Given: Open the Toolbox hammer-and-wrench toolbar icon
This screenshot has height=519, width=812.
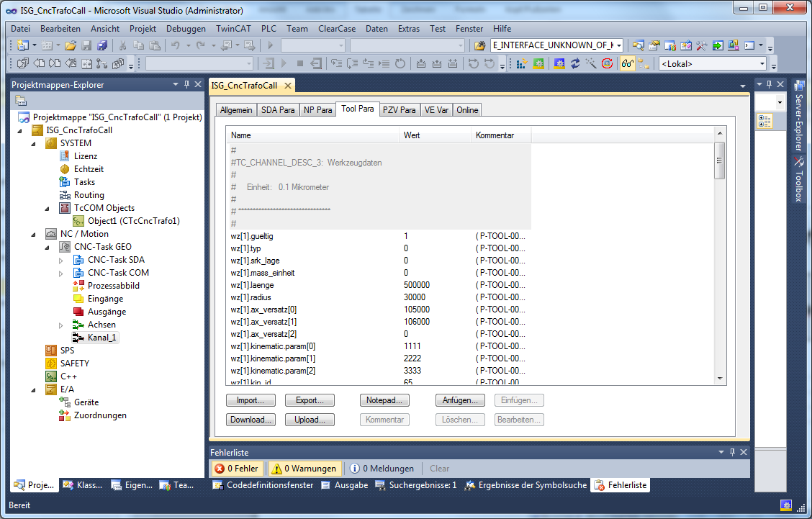Looking at the screenshot, I should pos(702,45).
